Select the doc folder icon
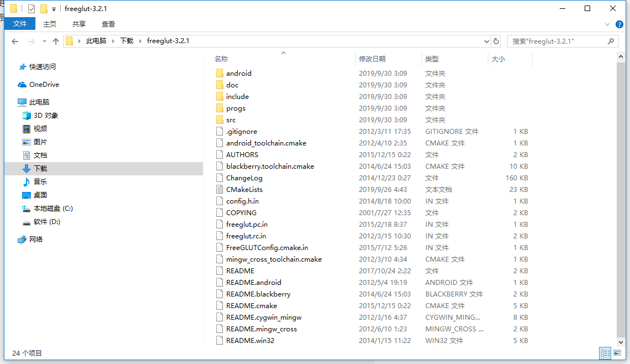Viewport: 630px width, 364px height. pyautogui.click(x=220, y=85)
